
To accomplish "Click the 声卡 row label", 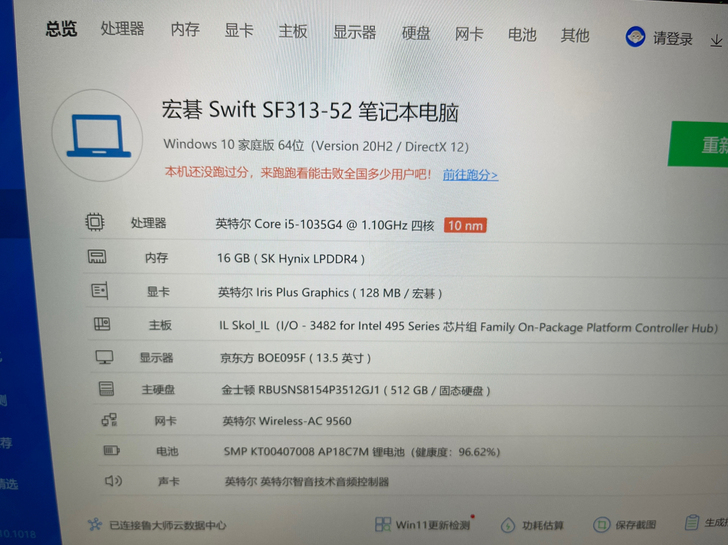I will [x=168, y=481].
